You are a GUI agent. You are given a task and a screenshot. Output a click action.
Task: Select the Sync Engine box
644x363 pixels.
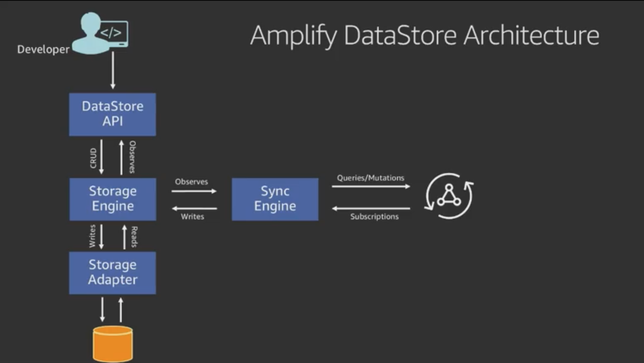coord(275,199)
